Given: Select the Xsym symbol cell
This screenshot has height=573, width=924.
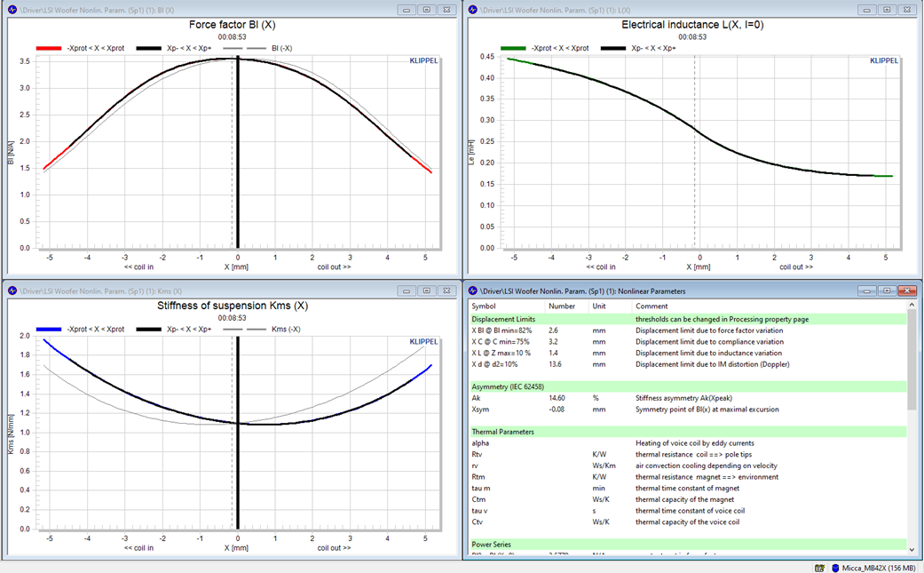Looking at the screenshot, I should click(x=480, y=410).
